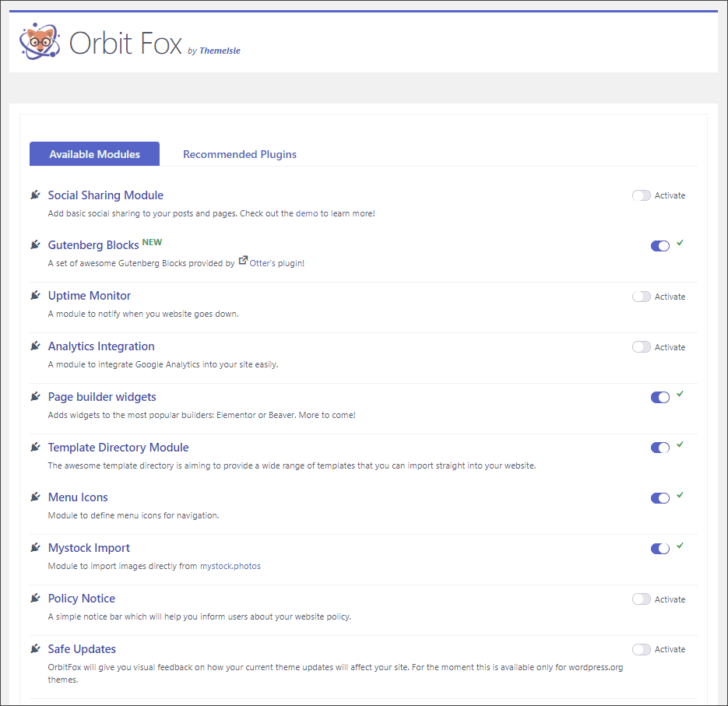Click green checkmark for Page builder widgets

point(680,394)
